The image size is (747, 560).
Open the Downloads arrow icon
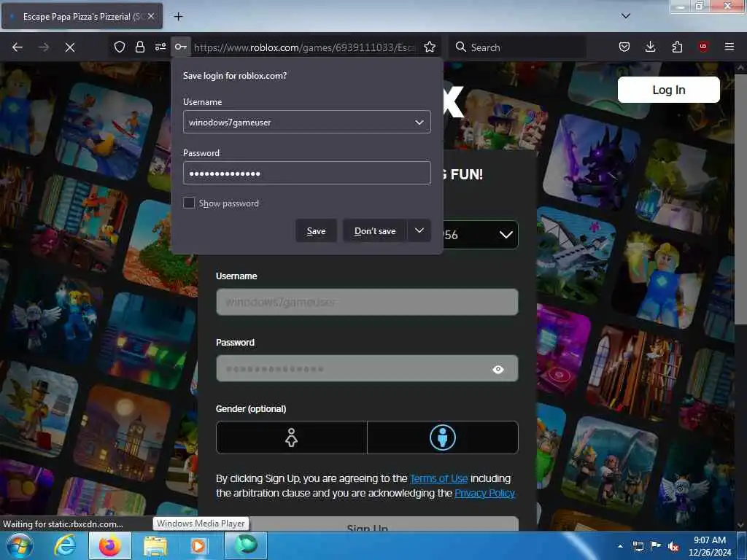coord(650,47)
